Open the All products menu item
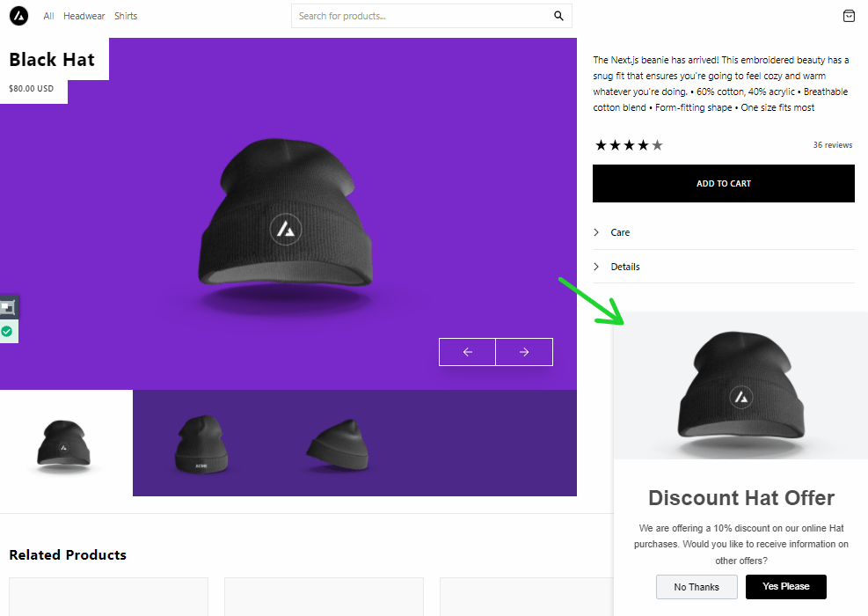868x616 pixels. [x=48, y=16]
